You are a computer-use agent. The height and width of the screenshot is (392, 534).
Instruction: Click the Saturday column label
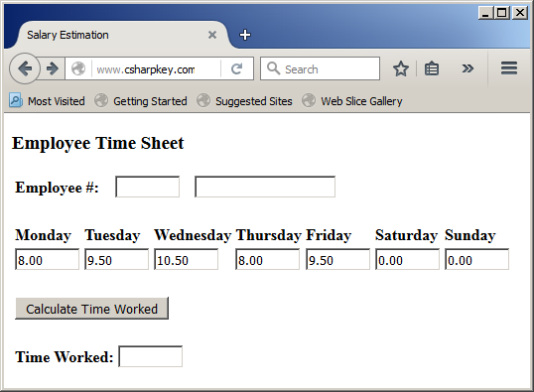click(406, 235)
